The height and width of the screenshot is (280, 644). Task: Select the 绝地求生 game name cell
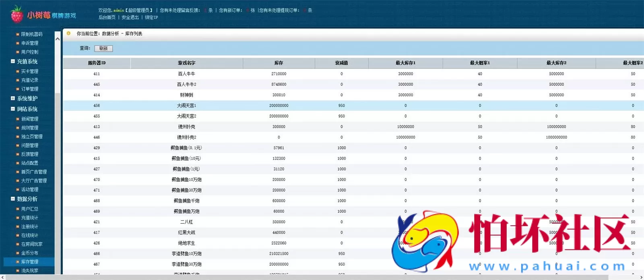tap(186, 243)
